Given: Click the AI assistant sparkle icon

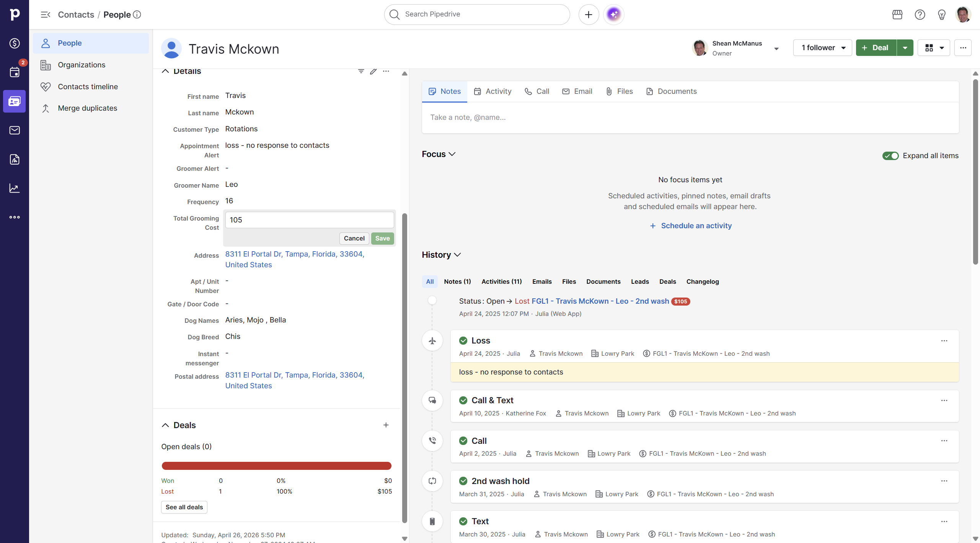Looking at the screenshot, I should tap(613, 15).
